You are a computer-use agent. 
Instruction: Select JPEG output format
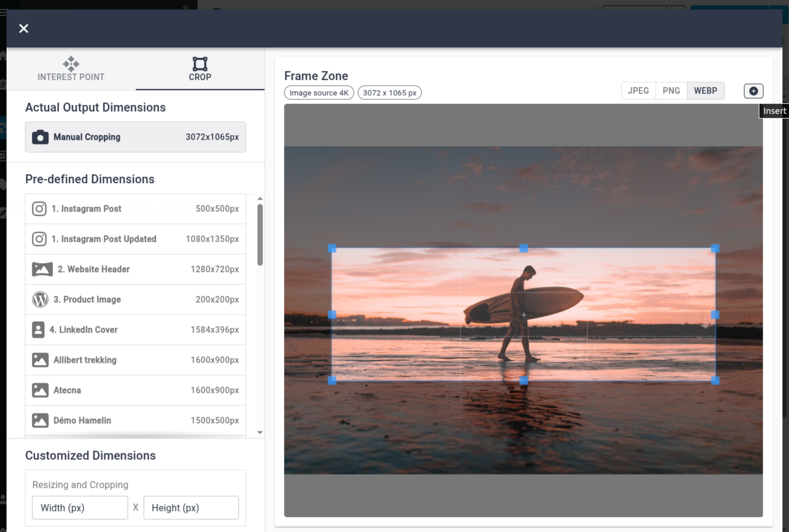click(638, 91)
